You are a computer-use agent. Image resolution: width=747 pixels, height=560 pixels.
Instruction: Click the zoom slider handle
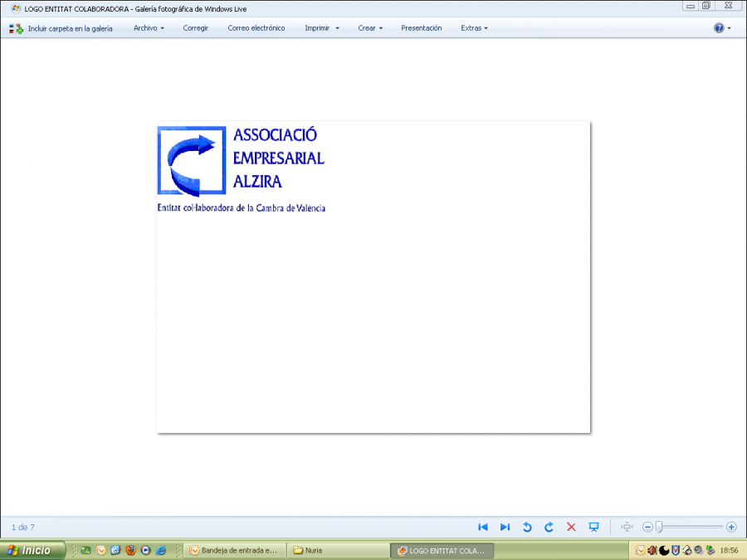(x=659, y=527)
